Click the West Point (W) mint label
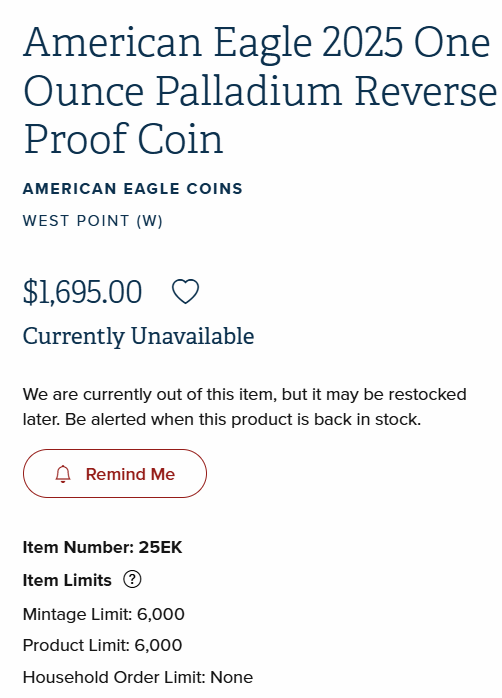502x698 pixels. click(x=93, y=221)
